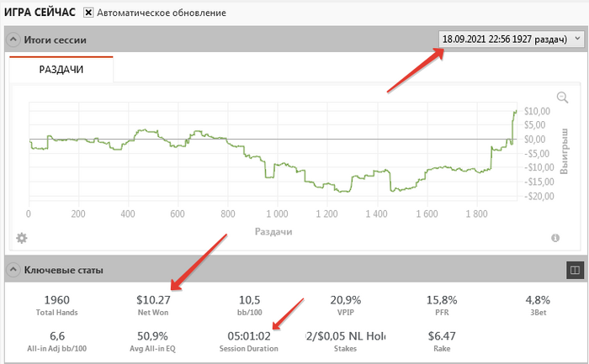Click the Net Won $10.27 stat

[x=154, y=303]
